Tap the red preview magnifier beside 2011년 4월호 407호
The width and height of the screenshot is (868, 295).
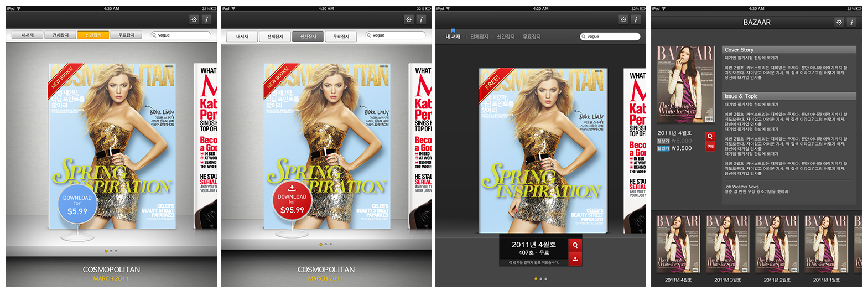coord(575,245)
